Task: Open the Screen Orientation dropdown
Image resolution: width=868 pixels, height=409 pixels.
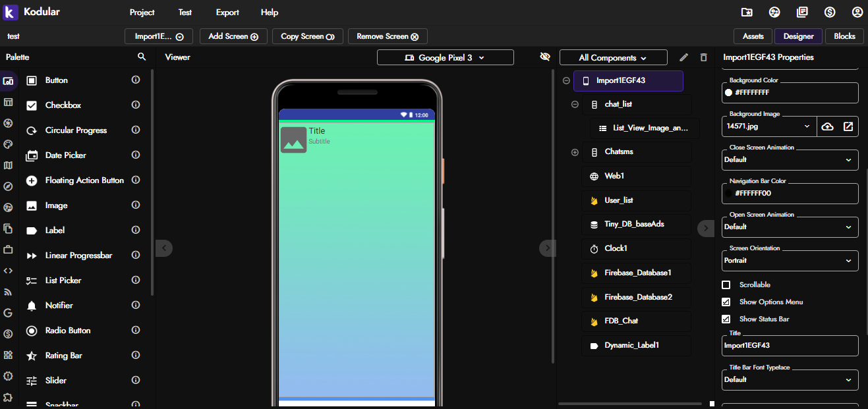Action: pyautogui.click(x=790, y=261)
